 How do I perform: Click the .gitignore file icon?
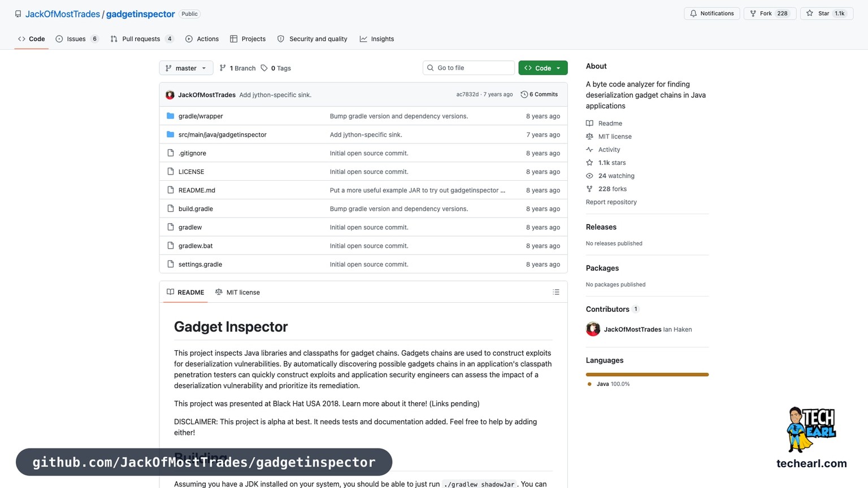point(170,153)
